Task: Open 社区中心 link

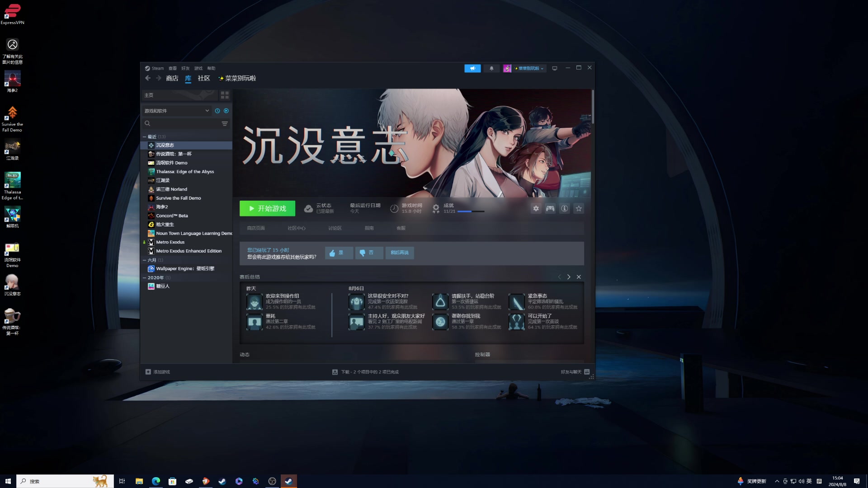Action: coord(297,228)
